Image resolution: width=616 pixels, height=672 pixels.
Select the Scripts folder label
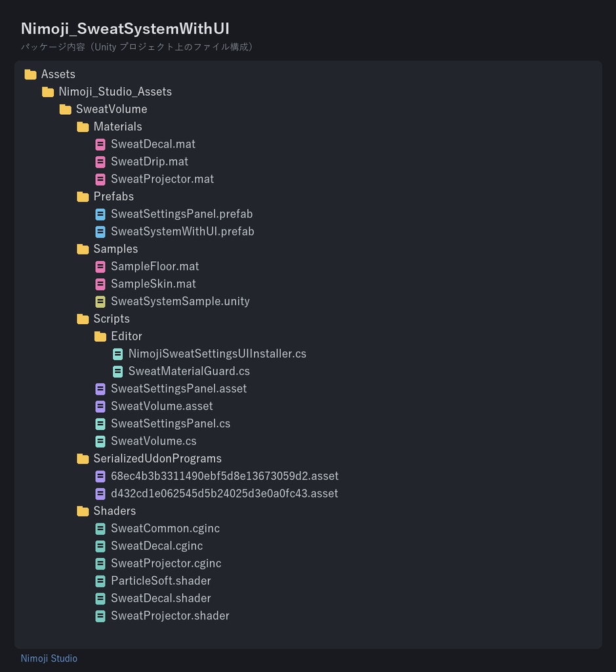click(112, 319)
